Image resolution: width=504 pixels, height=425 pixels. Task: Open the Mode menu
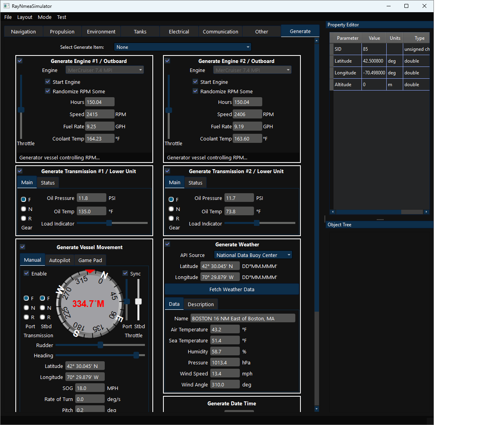(44, 17)
